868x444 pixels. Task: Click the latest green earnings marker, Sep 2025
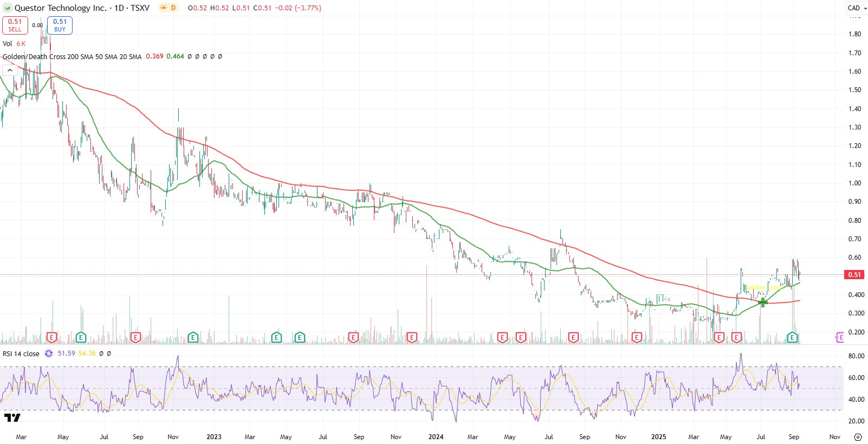792,338
